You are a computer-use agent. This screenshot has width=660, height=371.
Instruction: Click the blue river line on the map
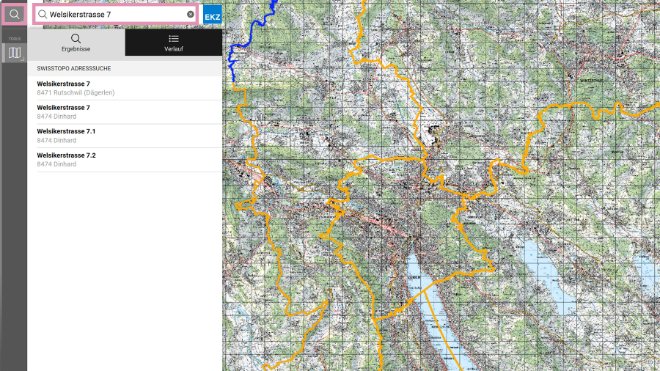tap(251, 35)
